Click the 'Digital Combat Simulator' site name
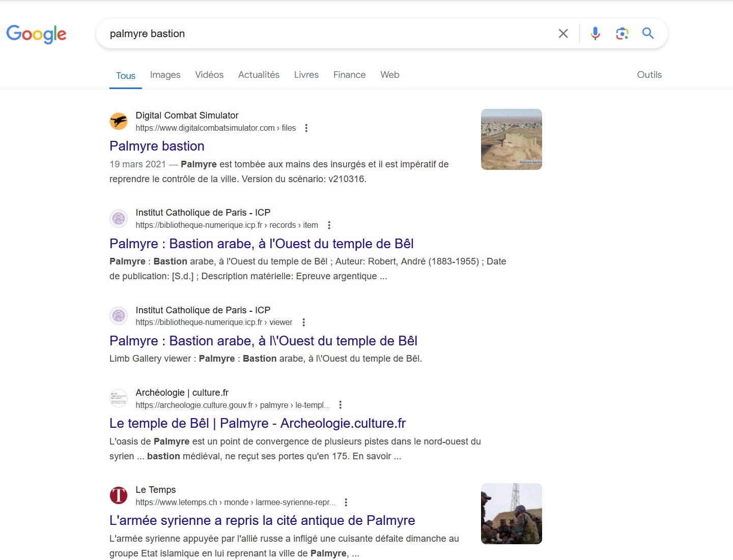The height and width of the screenshot is (560, 733). tap(187, 115)
